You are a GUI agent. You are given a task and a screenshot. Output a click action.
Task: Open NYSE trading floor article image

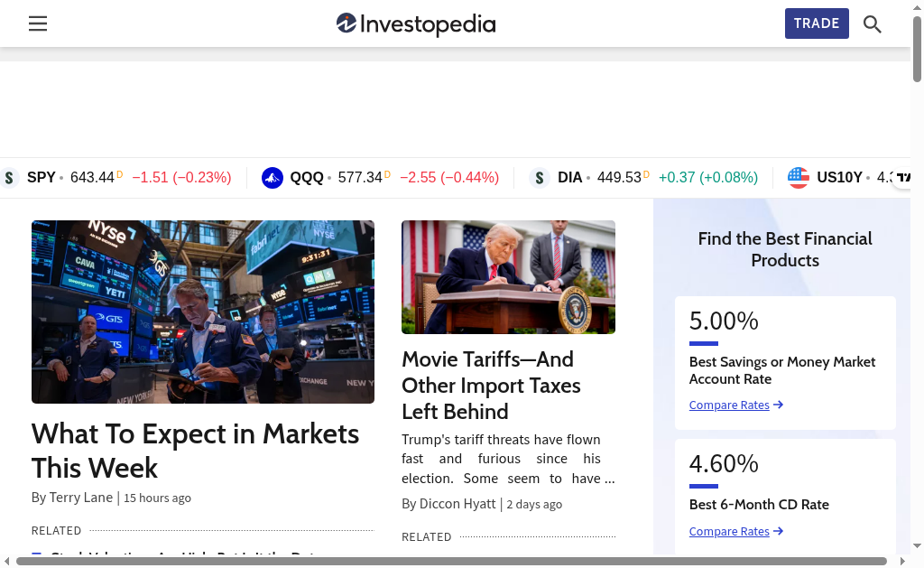(203, 312)
